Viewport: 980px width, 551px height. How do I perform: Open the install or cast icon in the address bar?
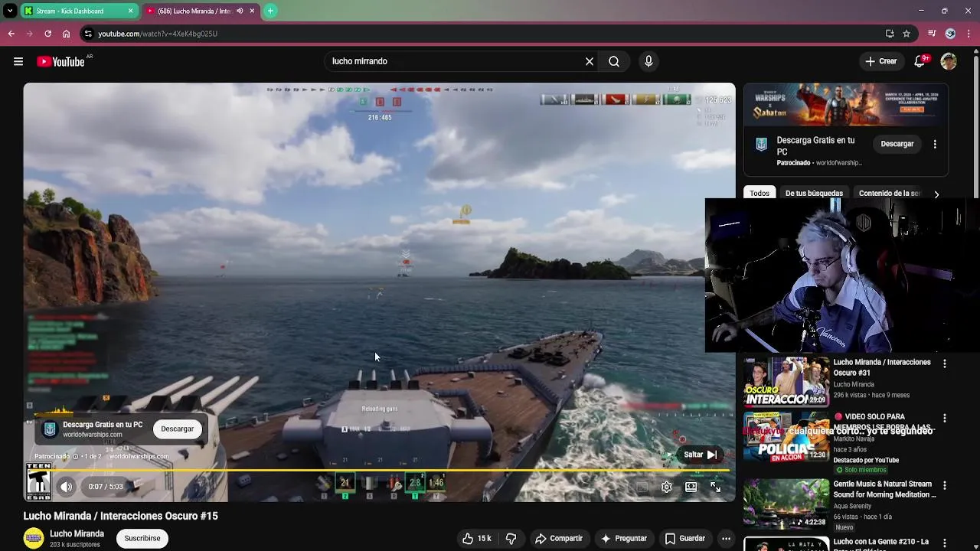(x=890, y=34)
